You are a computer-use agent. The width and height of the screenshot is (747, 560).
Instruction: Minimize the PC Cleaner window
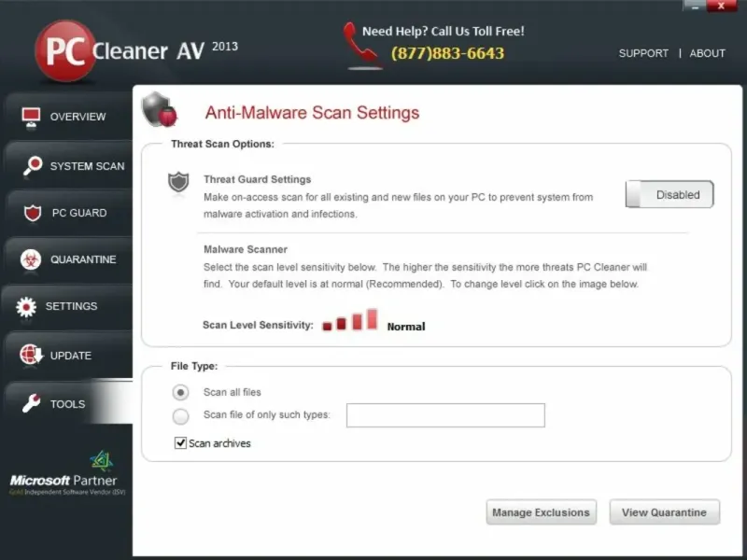click(x=694, y=7)
